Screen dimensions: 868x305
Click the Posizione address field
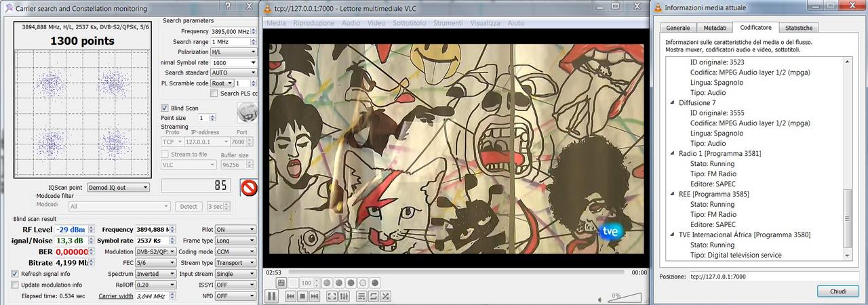click(774, 277)
